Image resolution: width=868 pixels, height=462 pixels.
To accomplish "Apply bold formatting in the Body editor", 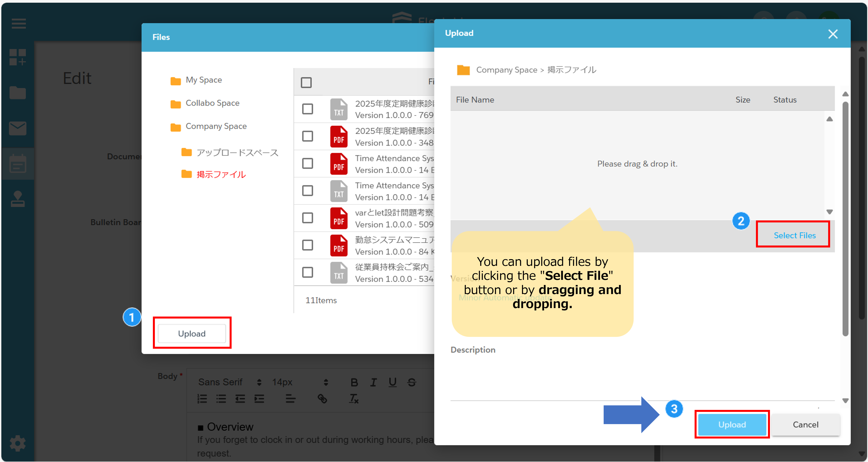I will click(354, 382).
